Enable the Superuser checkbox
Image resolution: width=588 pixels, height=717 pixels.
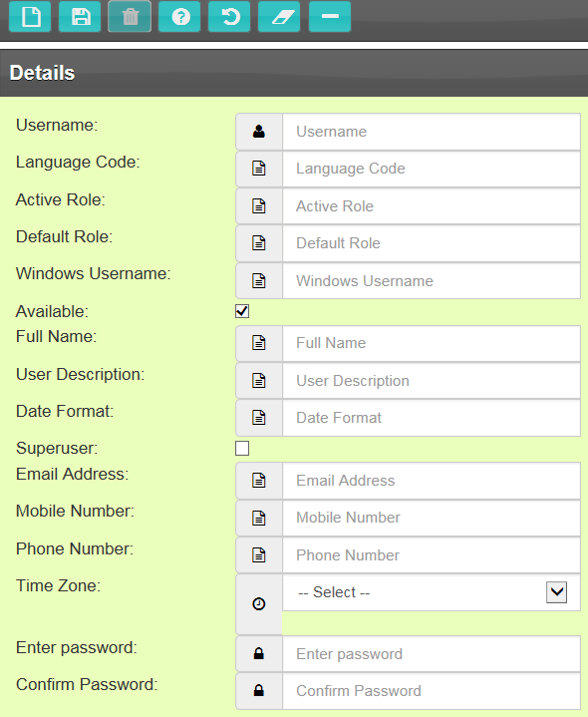point(242,448)
